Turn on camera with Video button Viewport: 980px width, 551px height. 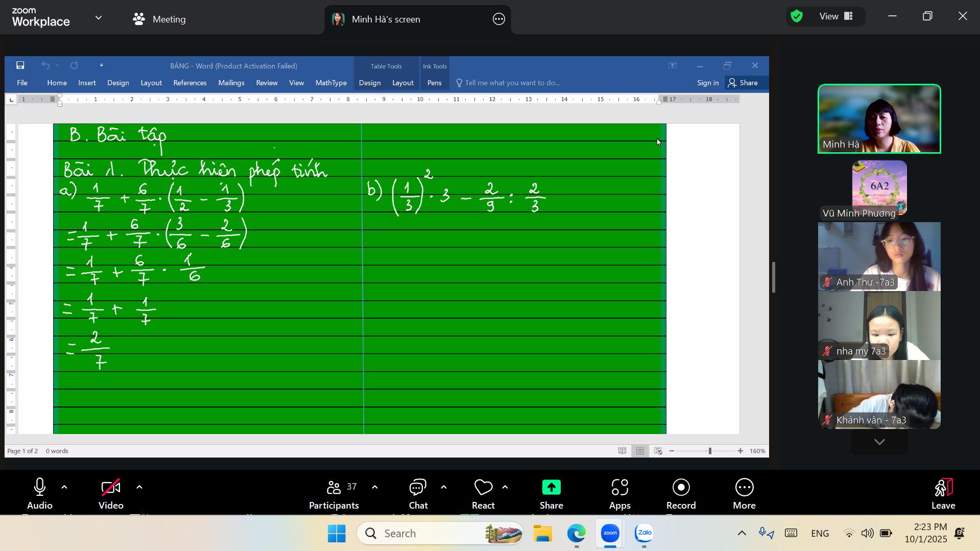click(x=111, y=488)
